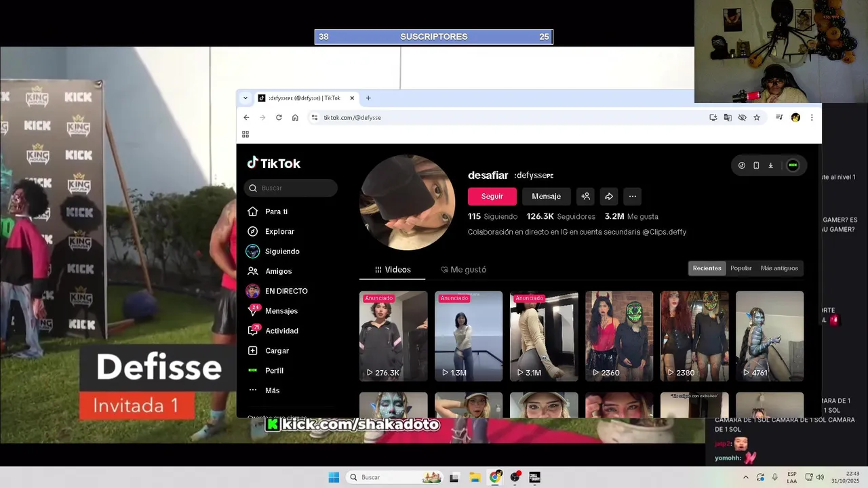
Task: Open a new Chrome tab
Action: 368,98
